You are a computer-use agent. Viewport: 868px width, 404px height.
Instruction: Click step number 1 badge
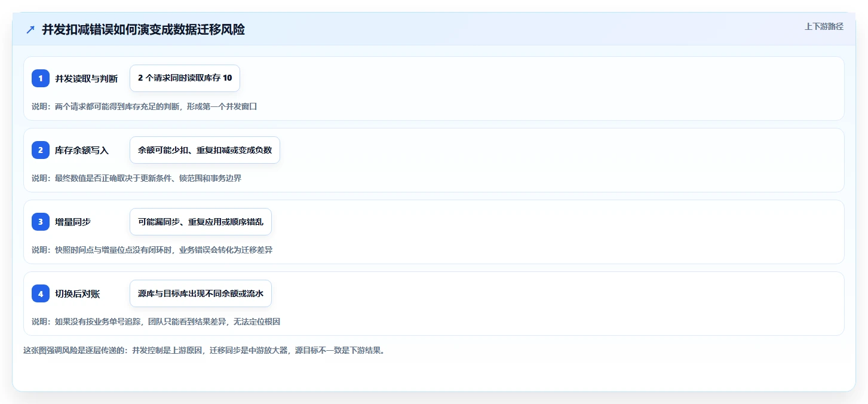pyautogui.click(x=41, y=78)
